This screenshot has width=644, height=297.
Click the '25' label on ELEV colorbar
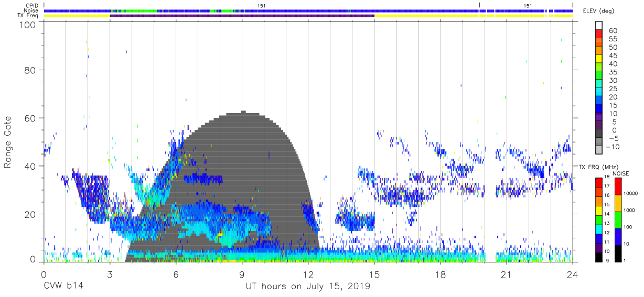pyautogui.click(x=613, y=89)
